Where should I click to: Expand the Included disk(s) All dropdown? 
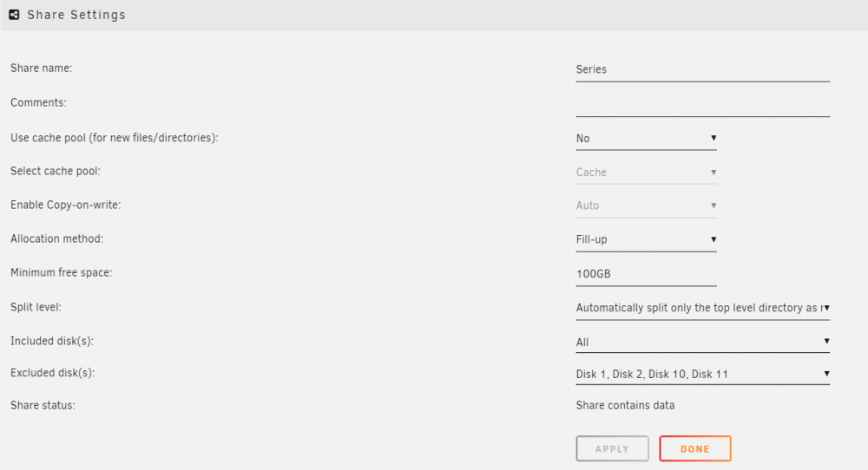(x=702, y=342)
